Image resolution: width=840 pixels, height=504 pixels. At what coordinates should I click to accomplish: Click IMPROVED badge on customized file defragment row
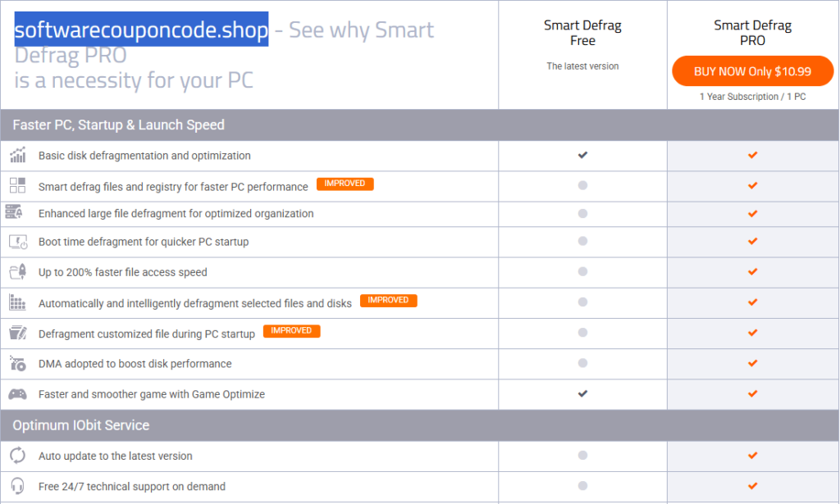[x=291, y=330]
